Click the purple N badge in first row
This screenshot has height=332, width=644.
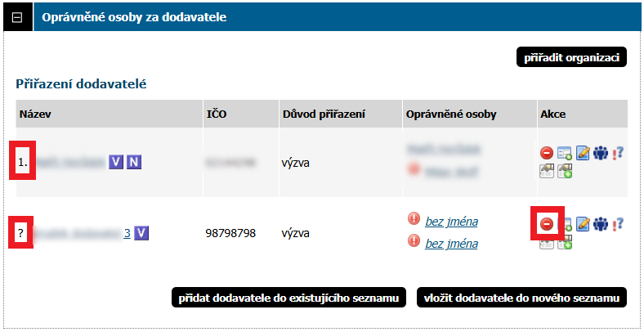click(x=134, y=163)
